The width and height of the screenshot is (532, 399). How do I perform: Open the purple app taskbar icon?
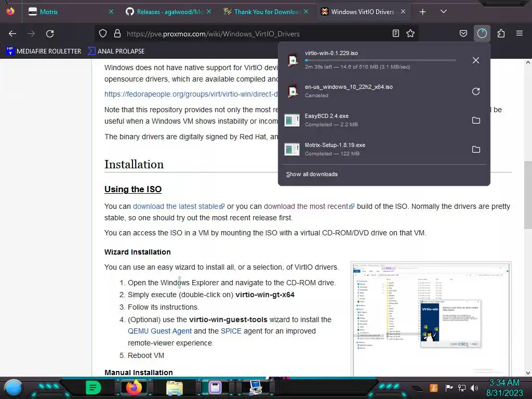tap(215, 388)
